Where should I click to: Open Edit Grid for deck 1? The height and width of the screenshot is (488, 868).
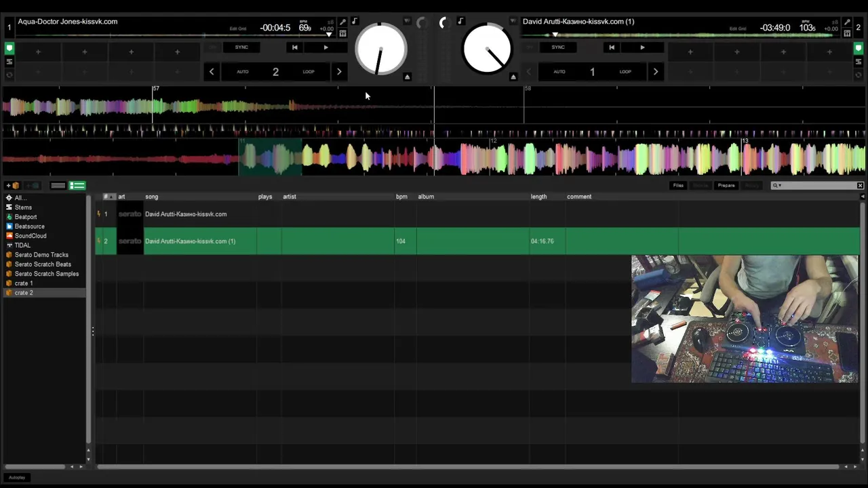(x=237, y=28)
